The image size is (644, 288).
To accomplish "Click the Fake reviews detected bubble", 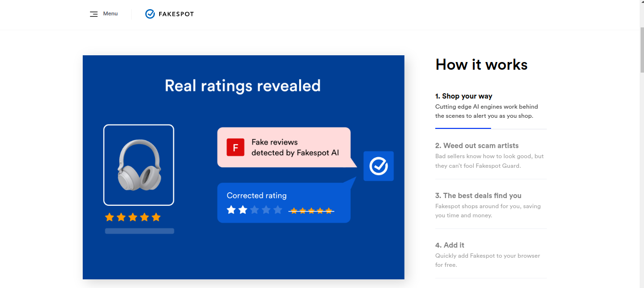I will click(x=284, y=147).
